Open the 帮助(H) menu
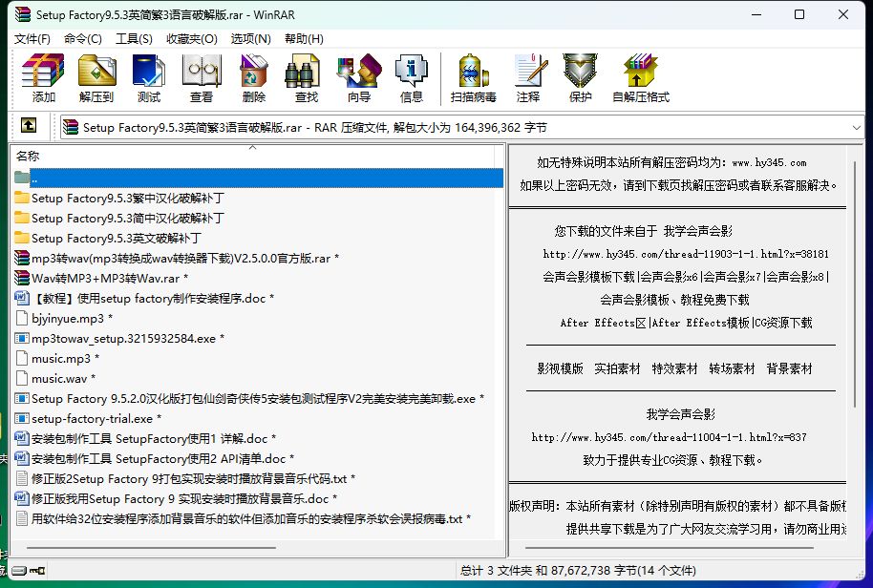 304,38
